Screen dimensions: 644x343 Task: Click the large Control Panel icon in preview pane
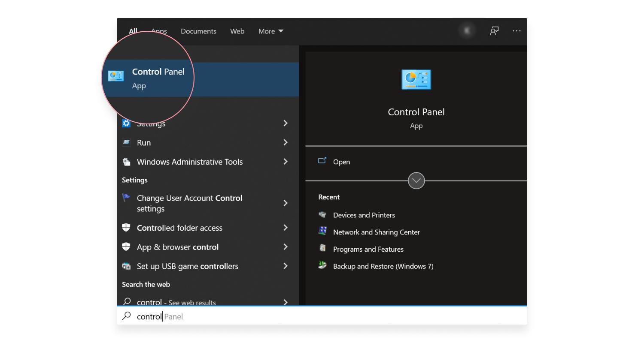(416, 79)
